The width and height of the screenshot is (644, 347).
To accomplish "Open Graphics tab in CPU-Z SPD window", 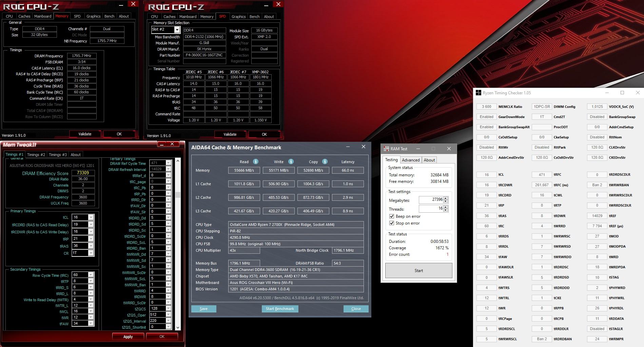I will [238, 17].
